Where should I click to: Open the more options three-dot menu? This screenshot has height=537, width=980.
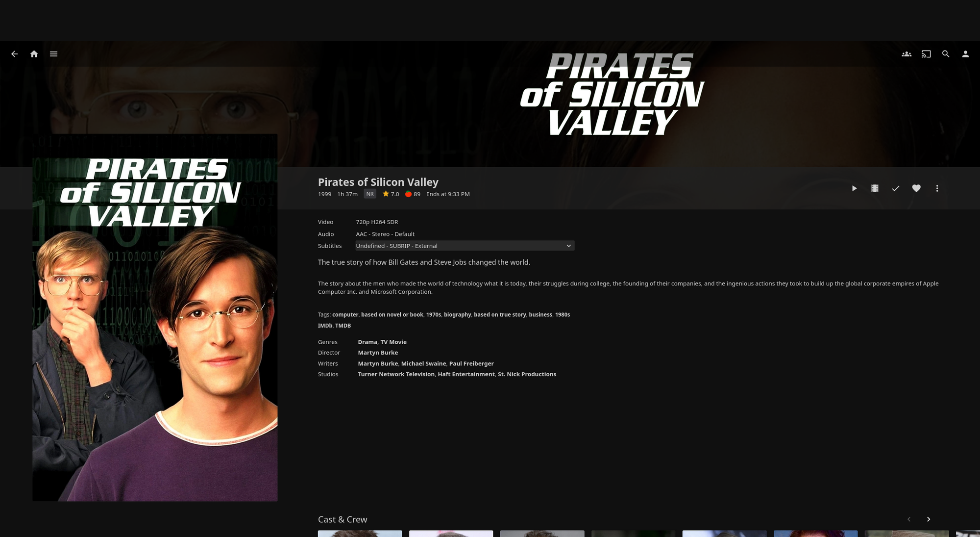tap(937, 188)
